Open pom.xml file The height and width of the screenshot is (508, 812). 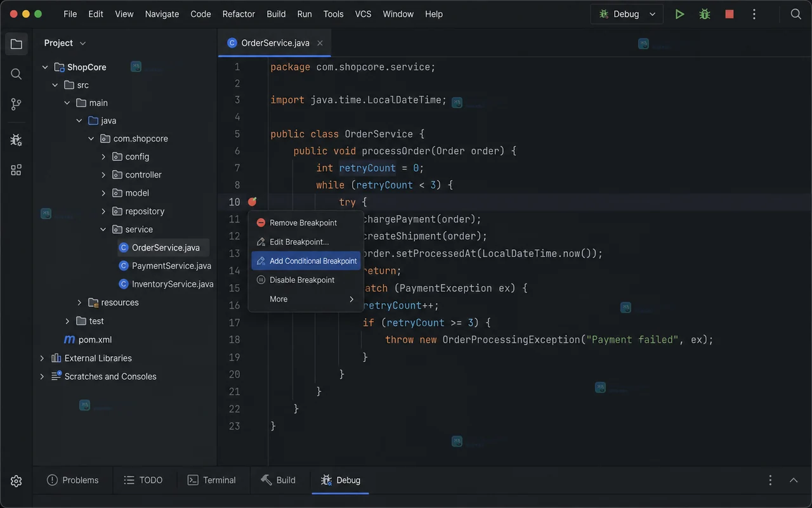pyautogui.click(x=88, y=339)
